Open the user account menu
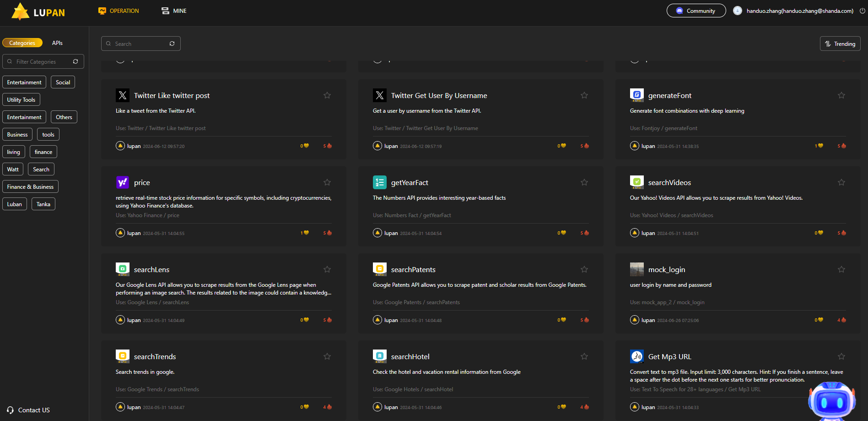The image size is (868, 421). tap(794, 11)
